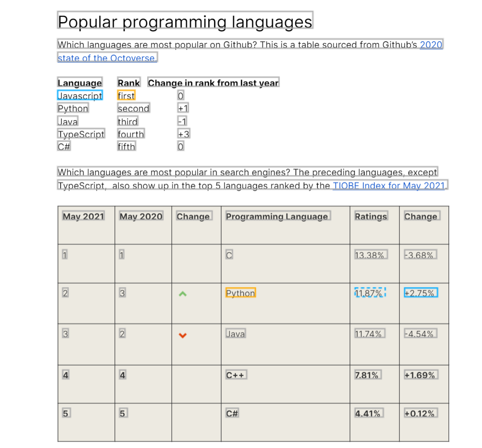The height and width of the screenshot is (448, 482).
Task: Click the '-1' rank change value
Action: 182,121
